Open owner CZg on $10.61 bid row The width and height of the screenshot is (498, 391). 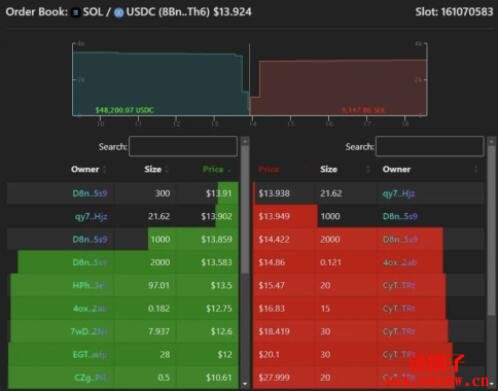point(91,377)
